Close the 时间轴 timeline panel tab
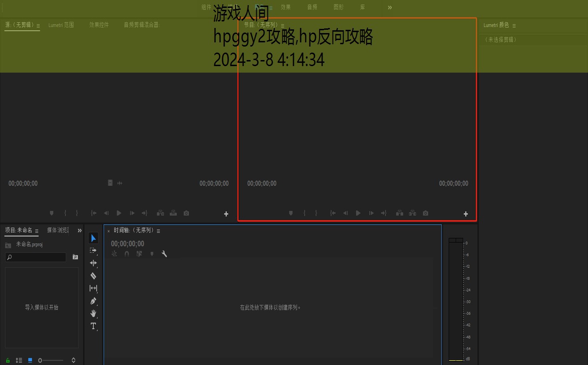Image resolution: width=588 pixels, height=365 pixels. click(108, 231)
